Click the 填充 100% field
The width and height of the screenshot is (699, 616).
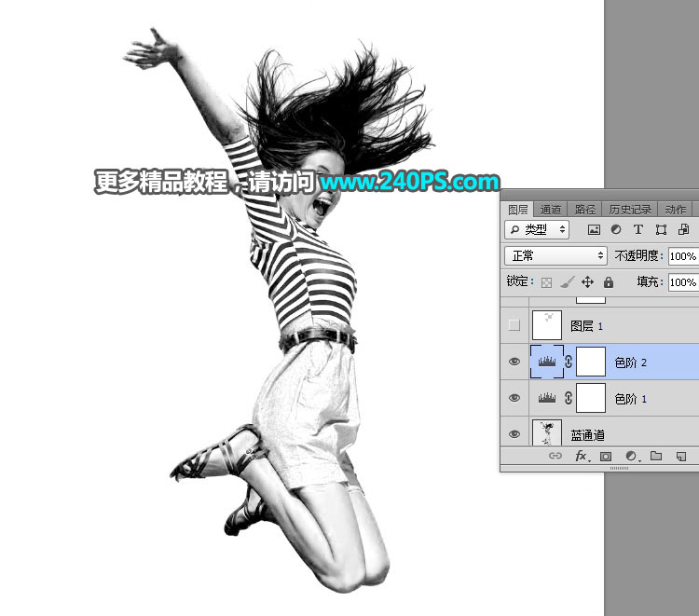683,282
